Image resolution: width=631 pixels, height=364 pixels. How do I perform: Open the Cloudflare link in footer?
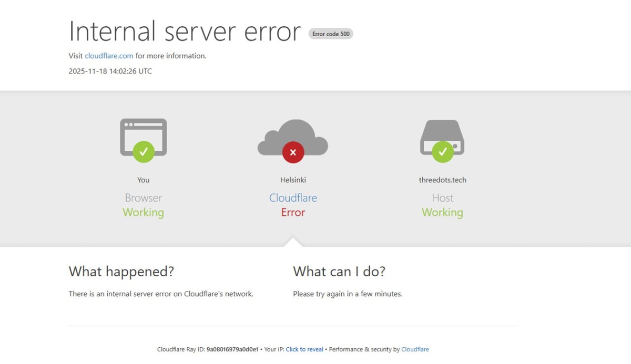click(x=415, y=349)
